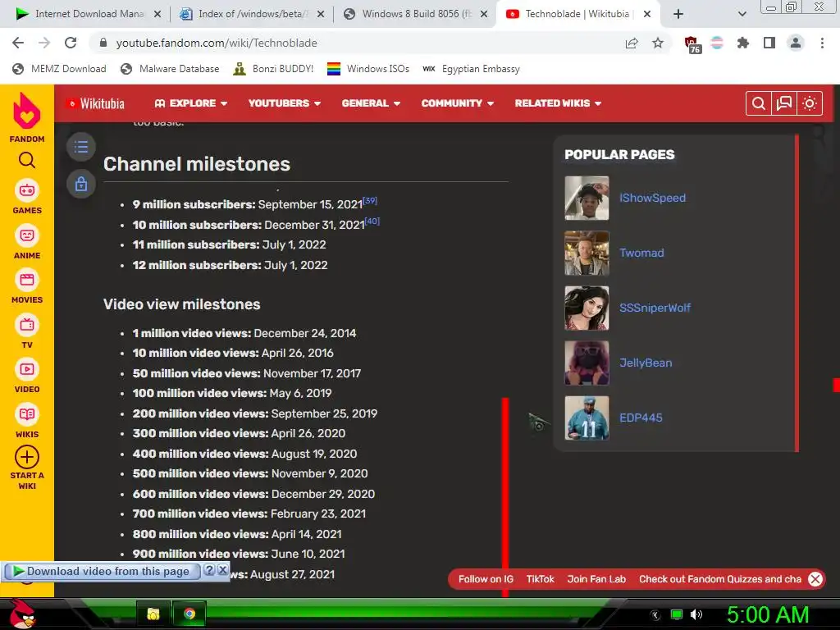Screen dimensions: 840x630
Task: Bookmark this page with star icon
Action: (658, 43)
